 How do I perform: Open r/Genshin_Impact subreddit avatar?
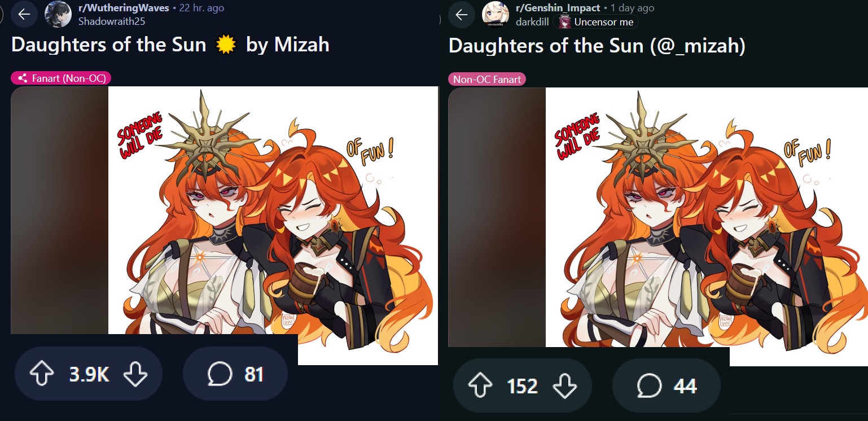(x=496, y=15)
